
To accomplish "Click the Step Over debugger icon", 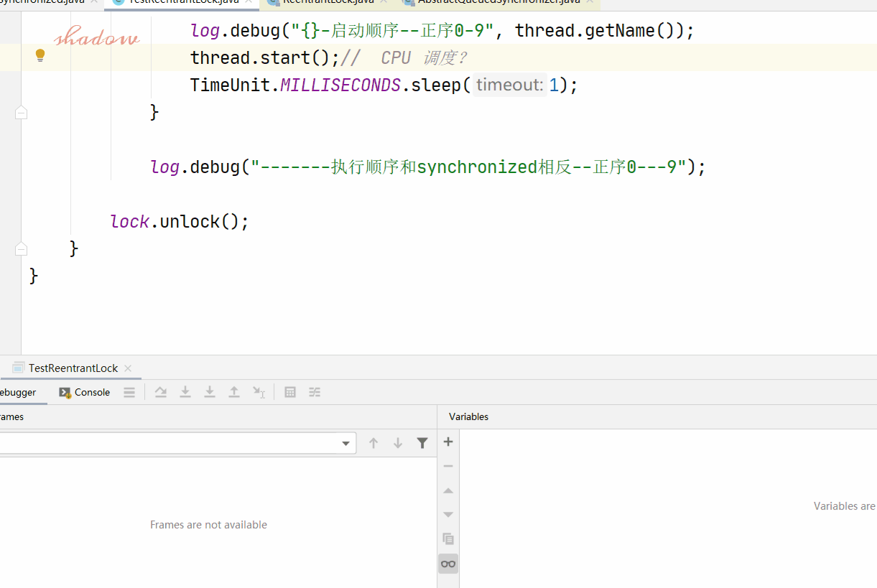I will 161,392.
